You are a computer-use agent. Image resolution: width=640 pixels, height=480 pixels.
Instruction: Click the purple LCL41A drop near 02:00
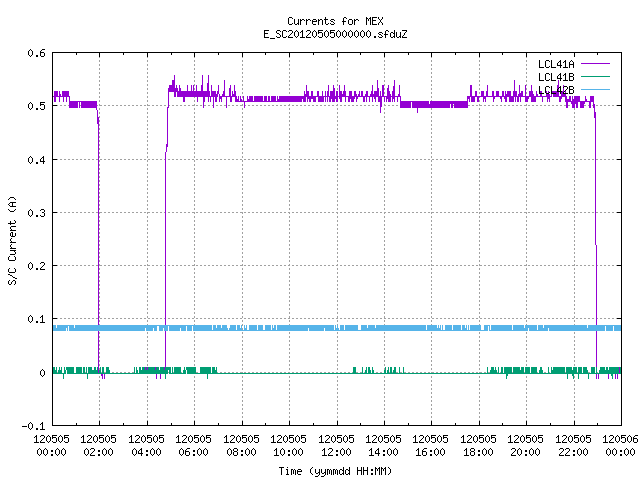pyautogui.click(x=98, y=241)
